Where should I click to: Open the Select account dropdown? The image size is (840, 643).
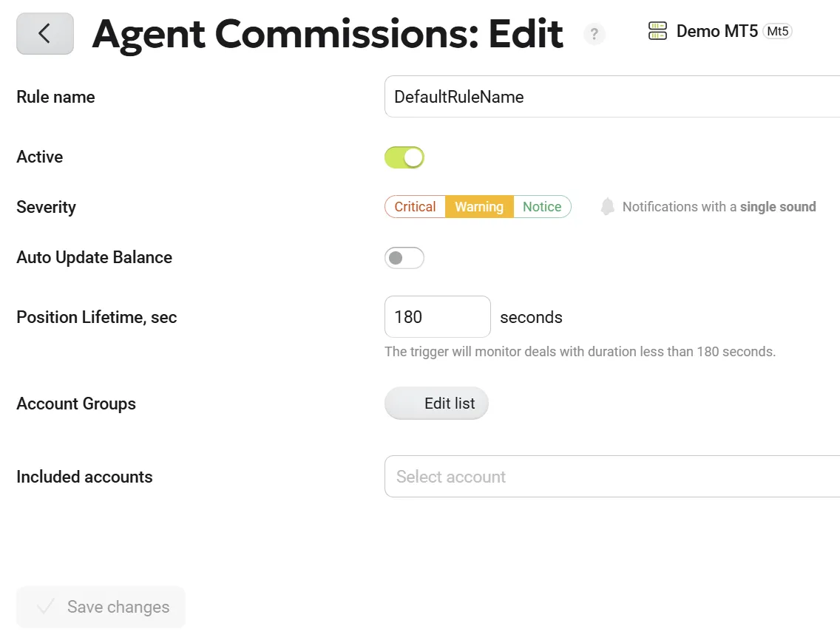coord(612,477)
